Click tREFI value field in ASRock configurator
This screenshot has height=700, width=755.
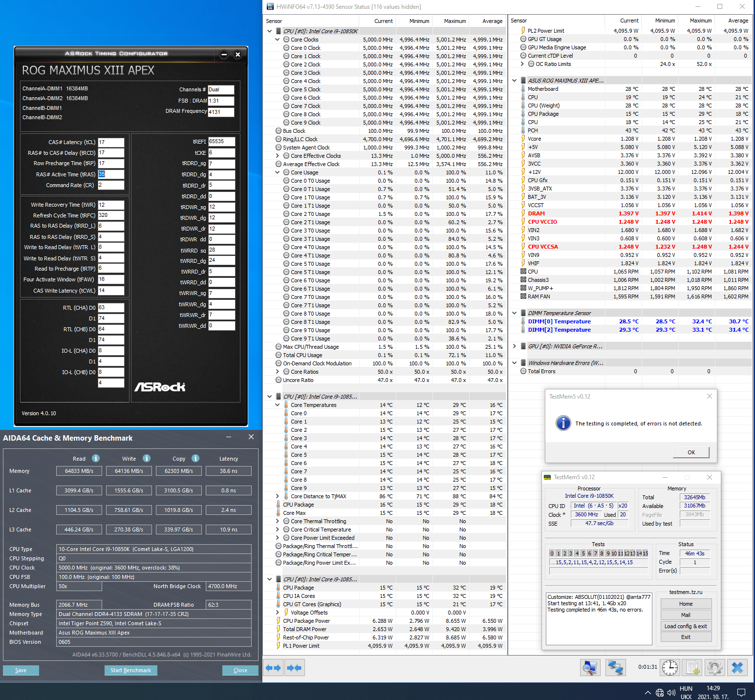click(221, 141)
